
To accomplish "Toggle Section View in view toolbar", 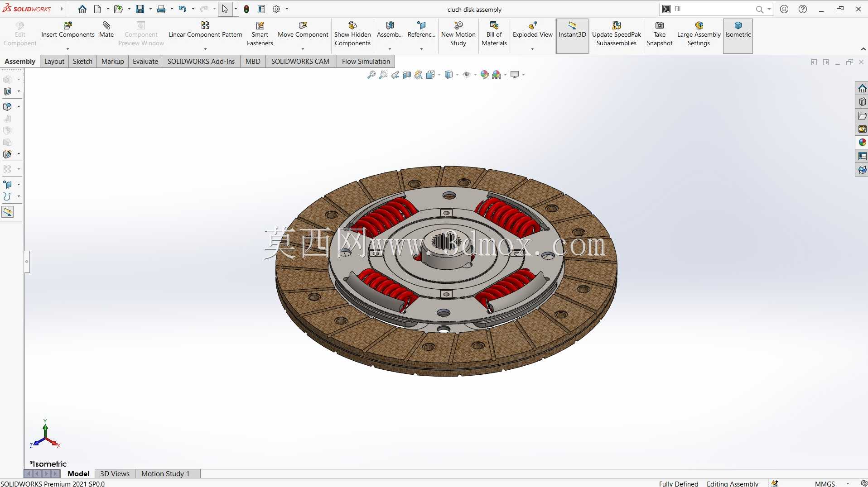I will click(407, 75).
